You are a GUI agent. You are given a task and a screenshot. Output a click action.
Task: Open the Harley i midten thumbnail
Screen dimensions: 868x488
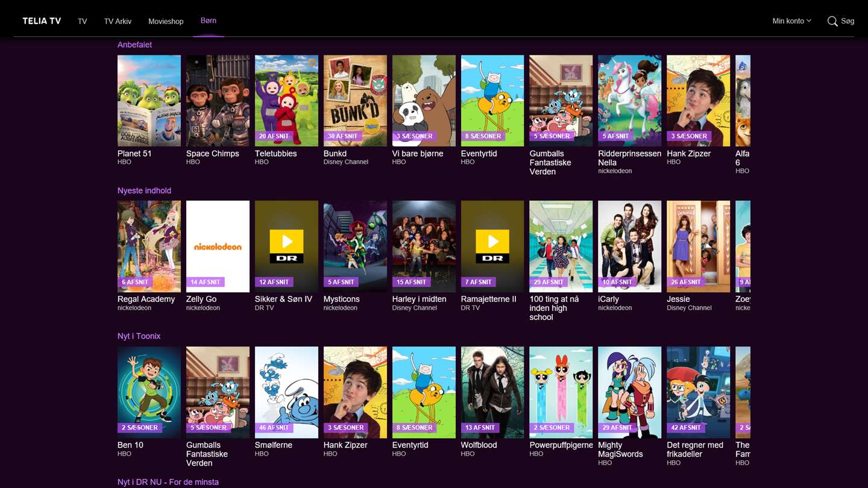[424, 246]
